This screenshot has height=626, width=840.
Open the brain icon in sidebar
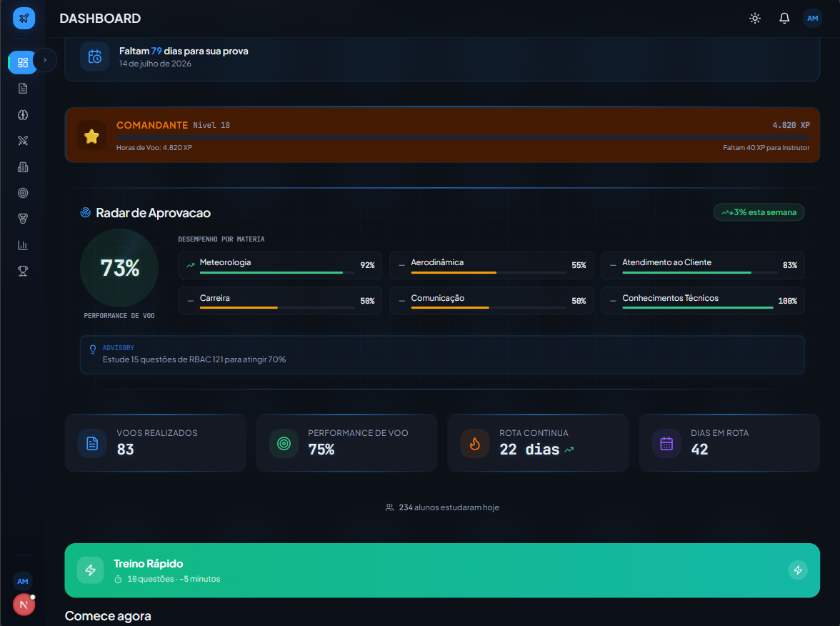click(23, 114)
